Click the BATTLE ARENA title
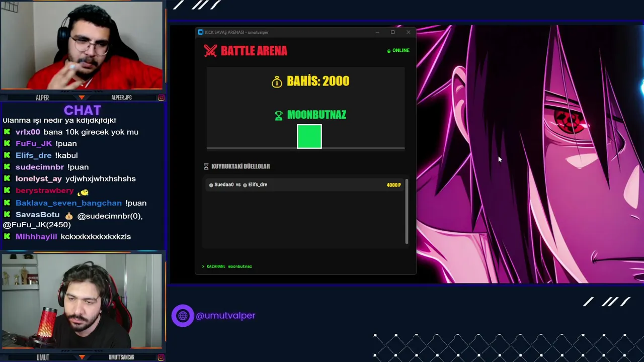Viewport: 644px width, 362px height. tap(254, 51)
